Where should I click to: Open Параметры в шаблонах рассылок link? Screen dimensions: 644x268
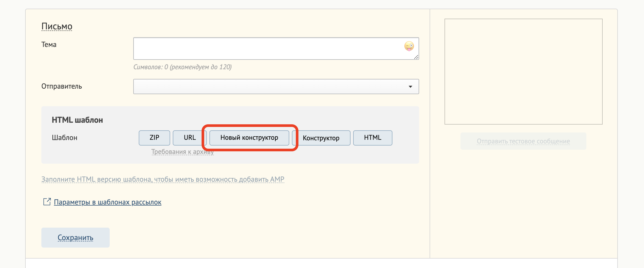coord(108,202)
